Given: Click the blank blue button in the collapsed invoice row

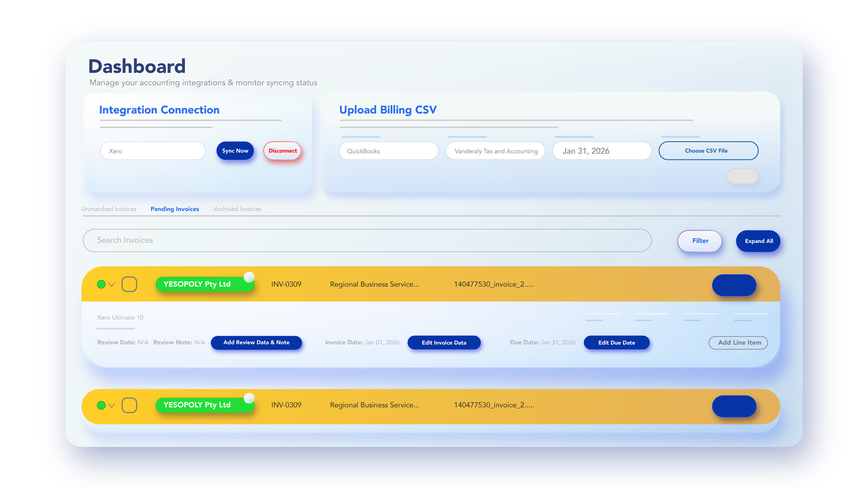Looking at the screenshot, I should 734,406.
